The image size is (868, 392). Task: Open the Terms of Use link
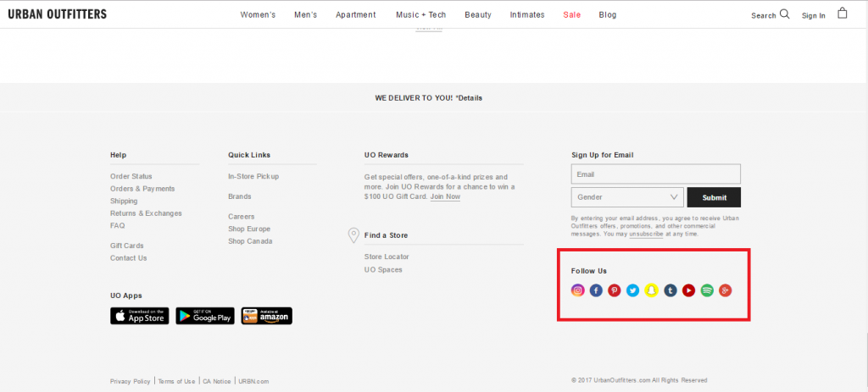(176, 382)
